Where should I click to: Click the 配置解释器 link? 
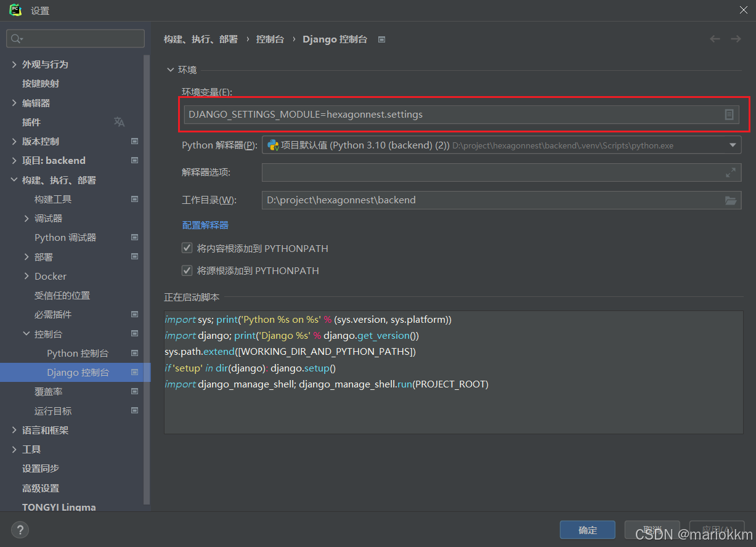pos(205,225)
